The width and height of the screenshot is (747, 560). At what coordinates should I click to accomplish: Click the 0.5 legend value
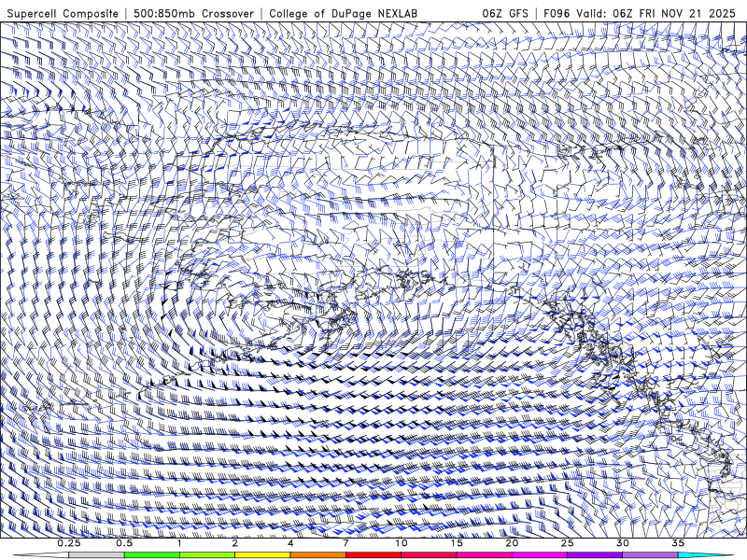coord(124,543)
